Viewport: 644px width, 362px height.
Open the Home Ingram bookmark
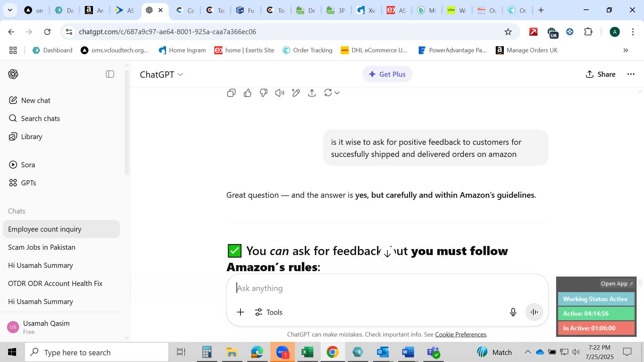(182, 50)
